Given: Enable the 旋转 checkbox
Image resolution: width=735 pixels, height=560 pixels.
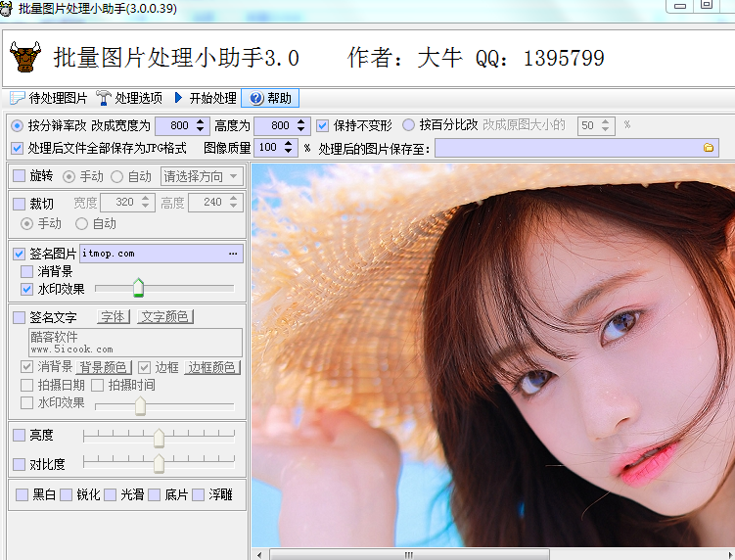Looking at the screenshot, I should click(x=20, y=176).
